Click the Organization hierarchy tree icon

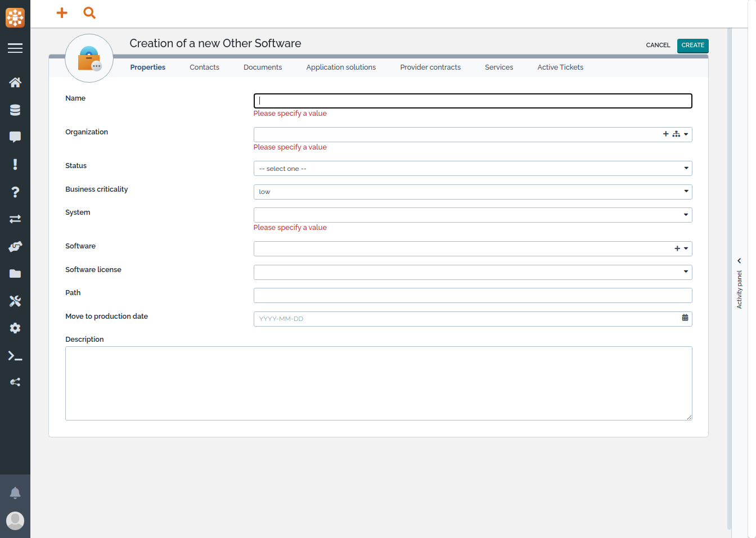tap(676, 134)
